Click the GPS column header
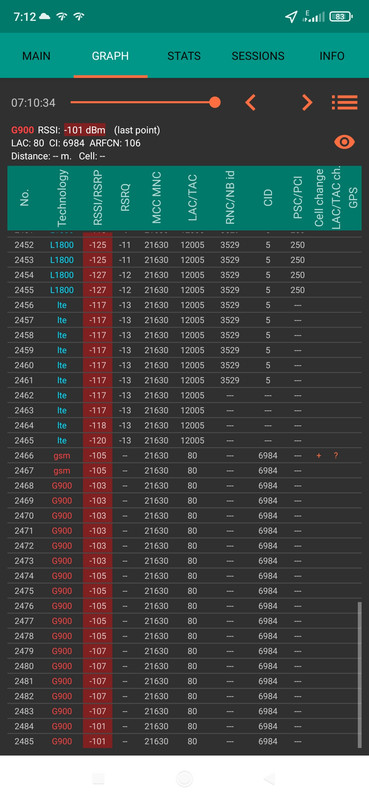369x800 pixels. pyautogui.click(x=353, y=197)
